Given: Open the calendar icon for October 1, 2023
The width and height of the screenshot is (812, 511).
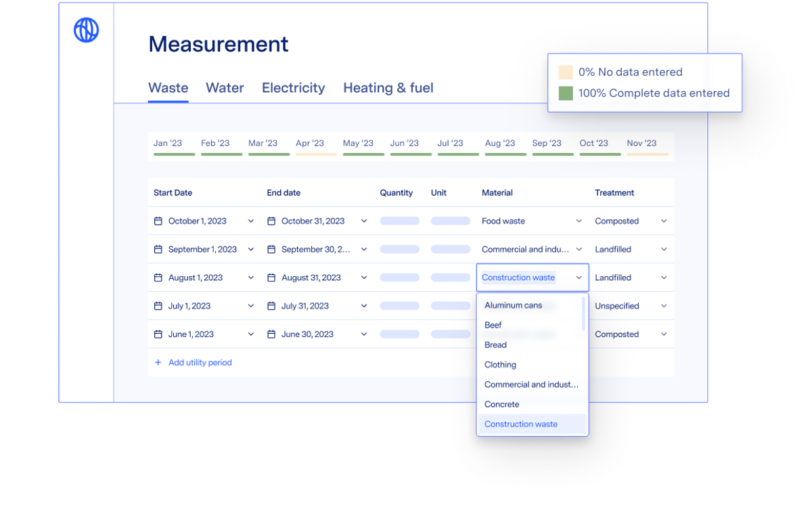Looking at the screenshot, I should 158,221.
